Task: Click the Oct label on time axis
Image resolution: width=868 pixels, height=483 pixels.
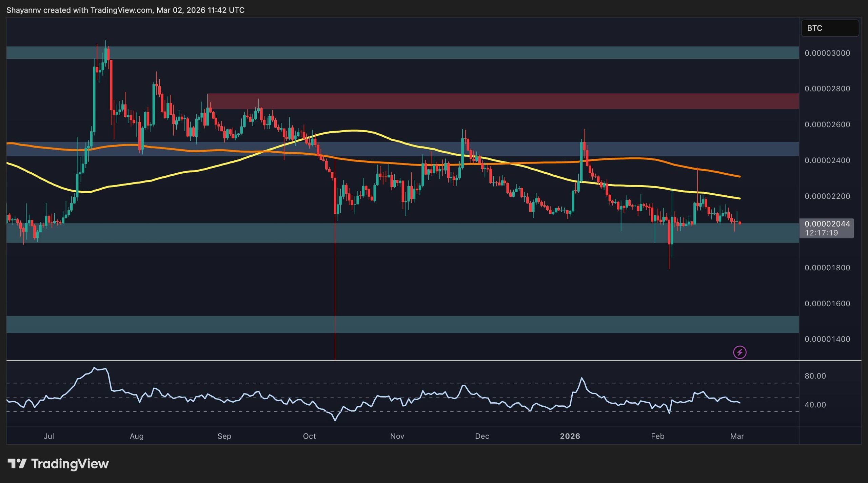Action: (x=309, y=436)
